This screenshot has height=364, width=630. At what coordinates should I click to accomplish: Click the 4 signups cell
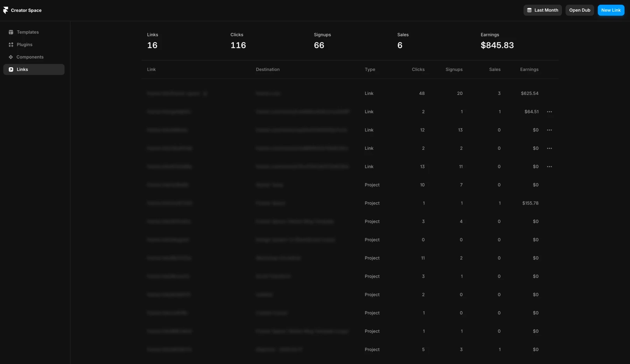461,221
